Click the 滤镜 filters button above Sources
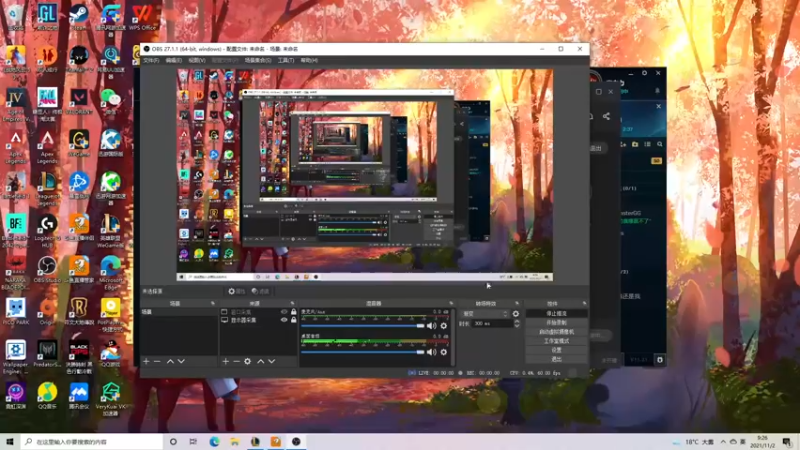Viewport: 800px width, 450px height. pos(260,291)
